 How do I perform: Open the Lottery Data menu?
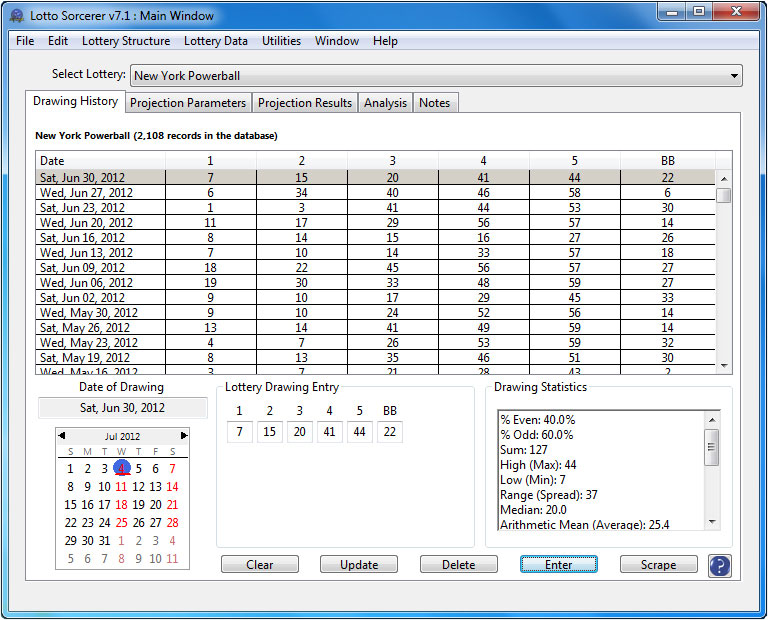click(x=216, y=41)
